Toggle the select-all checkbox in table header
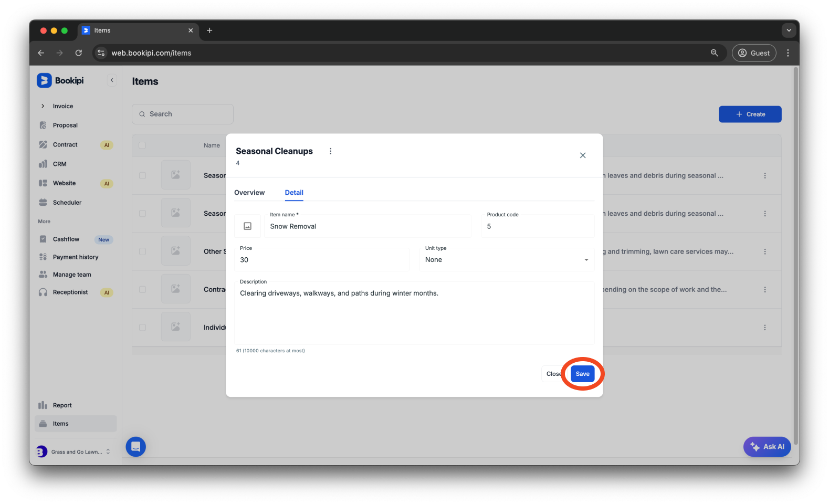 tap(142, 145)
